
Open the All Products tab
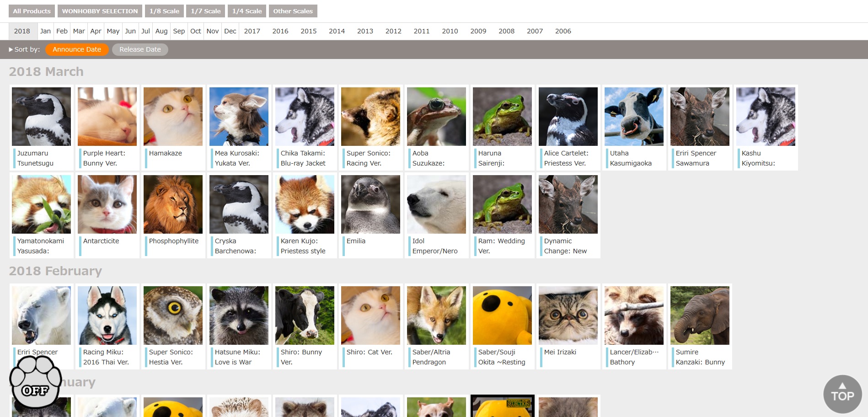(32, 11)
